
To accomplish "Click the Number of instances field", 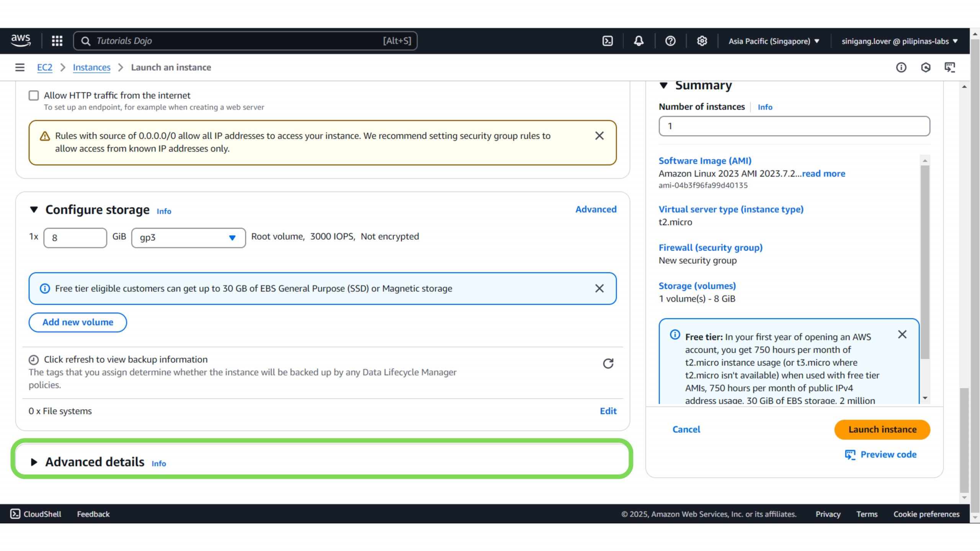I will pos(794,126).
